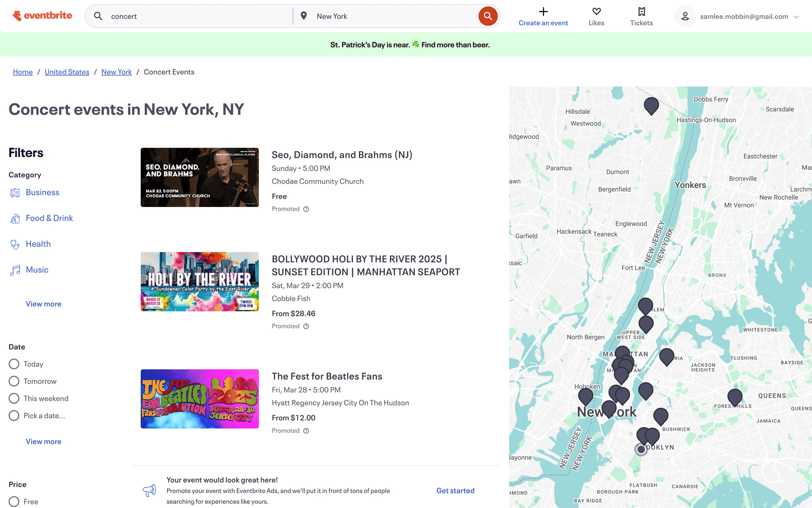Go to United States breadcrumb link

(67, 72)
